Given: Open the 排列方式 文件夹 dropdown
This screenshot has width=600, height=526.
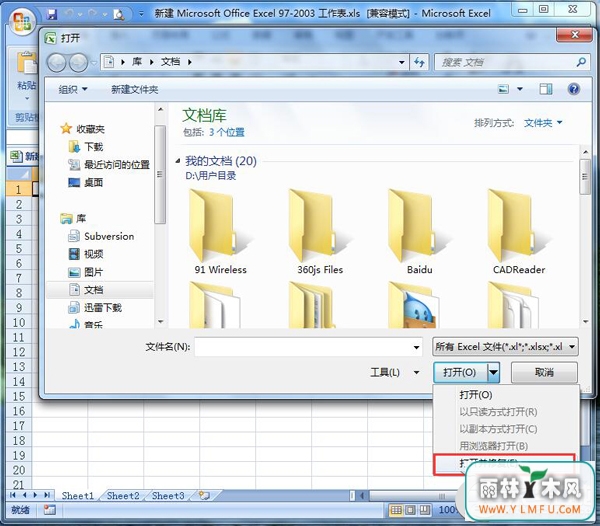Looking at the screenshot, I should pyautogui.click(x=543, y=123).
